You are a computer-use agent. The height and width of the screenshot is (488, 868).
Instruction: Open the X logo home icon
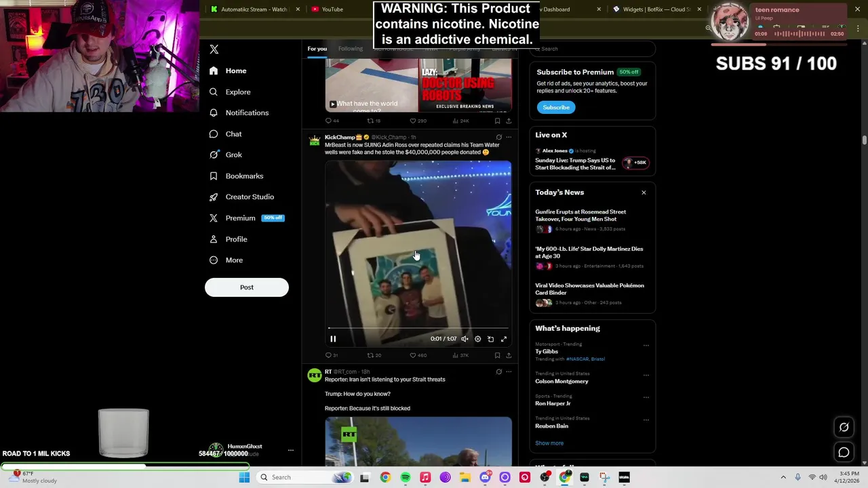pyautogui.click(x=214, y=49)
